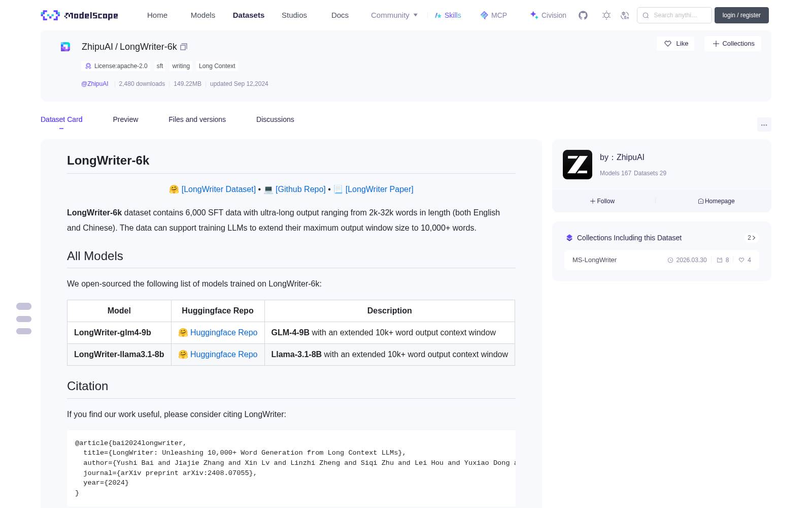This screenshot has width=812, height=508.
Task: Switch to the Preview tab
Action: (125, 119)
